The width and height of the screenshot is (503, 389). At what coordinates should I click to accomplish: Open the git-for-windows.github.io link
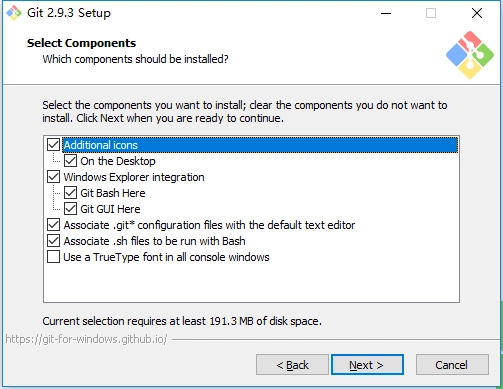tap(86, 339)
